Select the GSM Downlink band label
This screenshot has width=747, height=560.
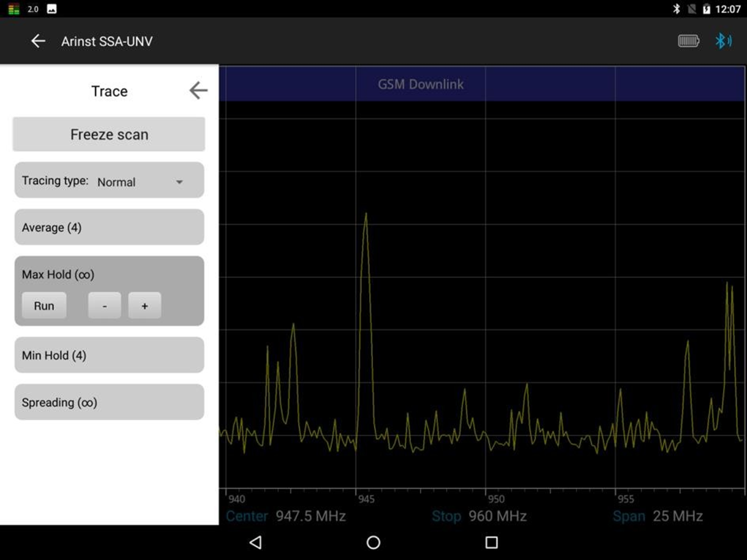[x=420, y=84]
